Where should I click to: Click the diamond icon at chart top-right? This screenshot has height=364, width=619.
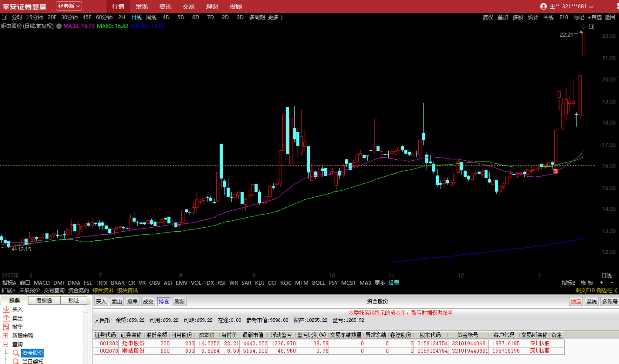click(584, 26)
